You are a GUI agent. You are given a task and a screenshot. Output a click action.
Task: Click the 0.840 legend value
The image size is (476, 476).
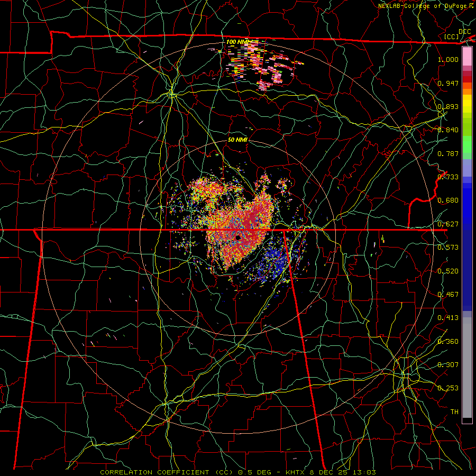coord(448,130)
